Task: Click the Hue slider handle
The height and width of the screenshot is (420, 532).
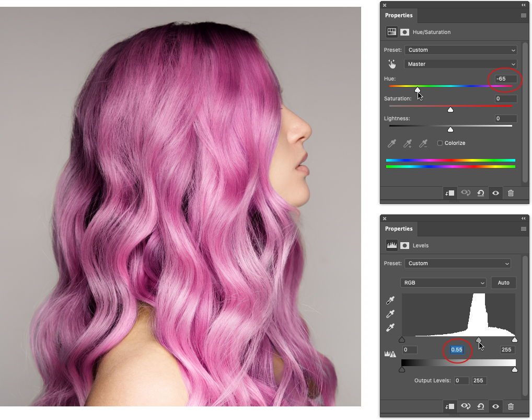Action: (418, 89)
